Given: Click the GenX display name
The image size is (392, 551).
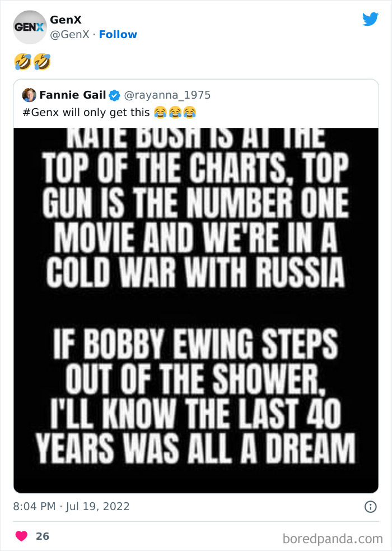Looking at the screenshot, I should pos(66,19).
